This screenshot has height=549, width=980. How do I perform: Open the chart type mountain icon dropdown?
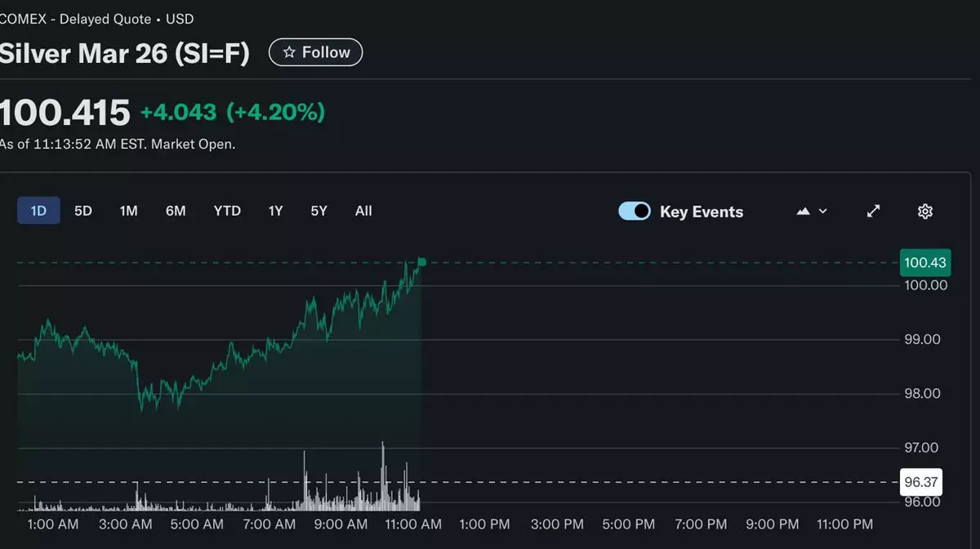(x=811, y=212)
